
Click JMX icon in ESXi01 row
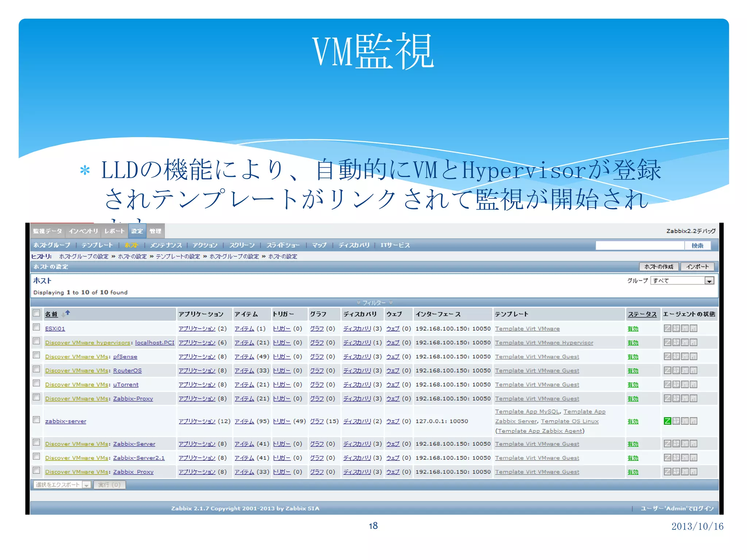pos(685,328)
